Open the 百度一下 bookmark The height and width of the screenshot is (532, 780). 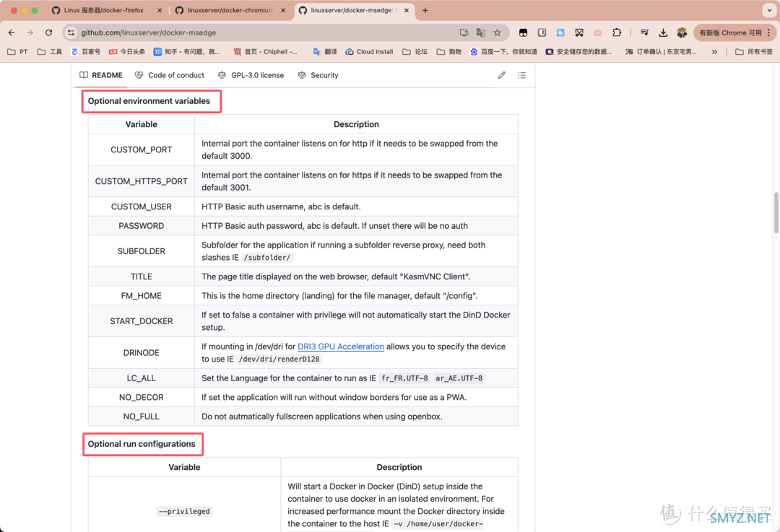point(503,52)
